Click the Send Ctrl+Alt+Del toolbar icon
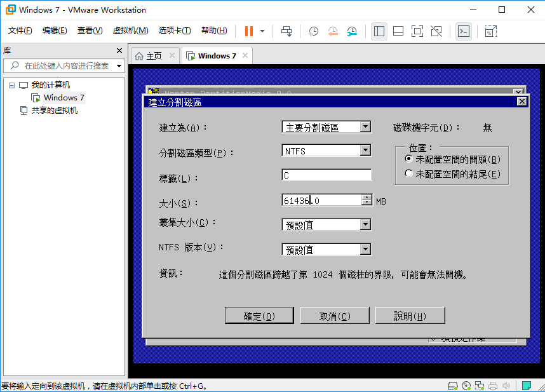The image size is (545, 392). click(286, 31)
